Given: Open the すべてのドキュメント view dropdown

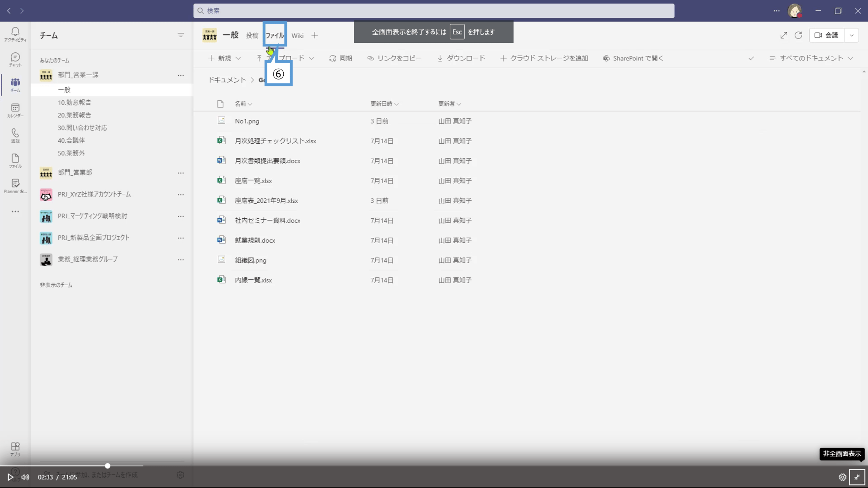Looking at the screenshot, I should pos(811,58).
